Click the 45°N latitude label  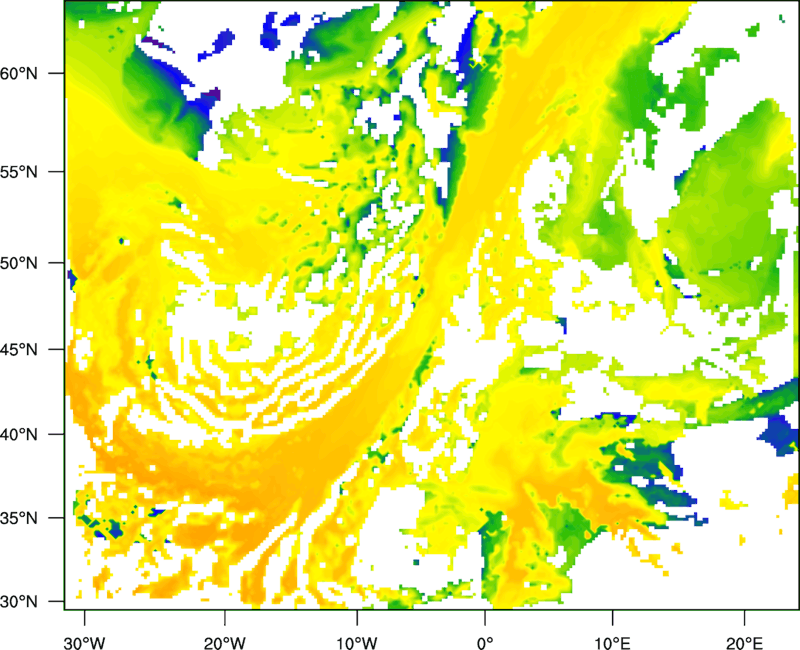pos(19,349)
